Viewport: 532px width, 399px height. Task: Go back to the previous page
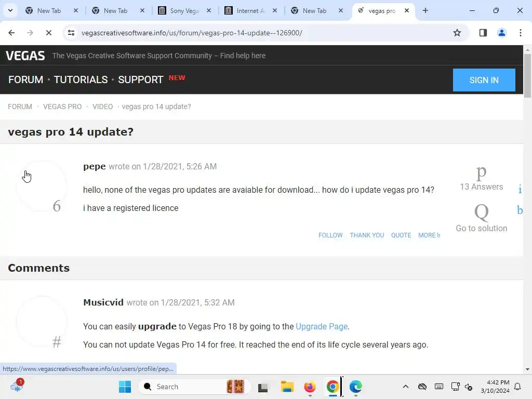click(x=11, y=33)
